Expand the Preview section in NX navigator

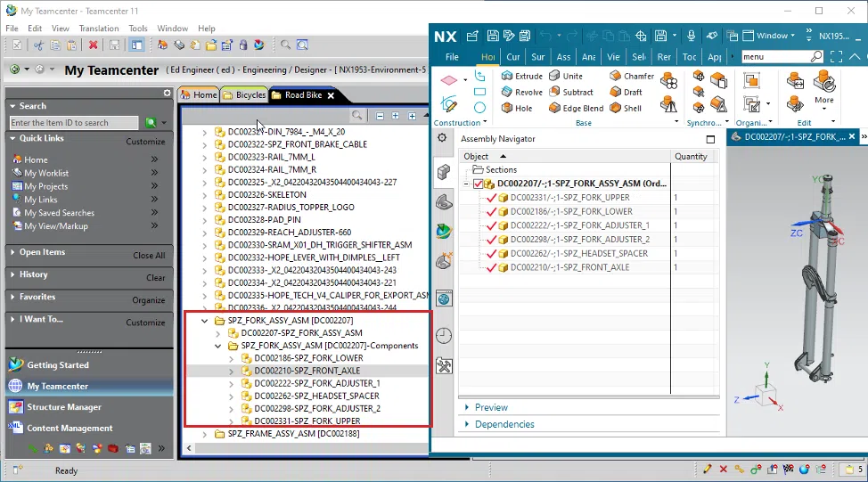click(x=467, y=407)
